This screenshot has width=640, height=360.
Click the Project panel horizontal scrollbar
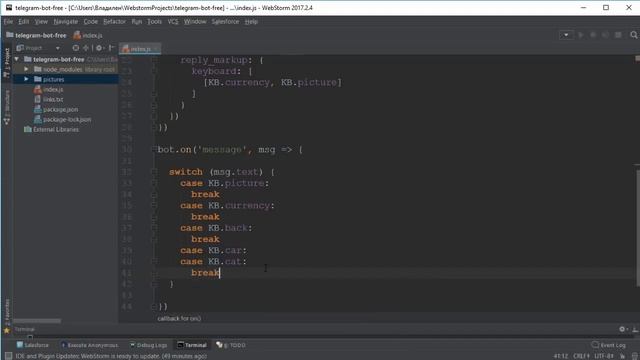37,321
